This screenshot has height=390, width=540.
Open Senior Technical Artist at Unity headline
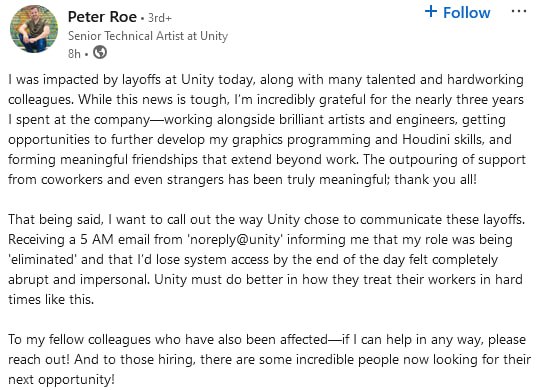point(148,36)
